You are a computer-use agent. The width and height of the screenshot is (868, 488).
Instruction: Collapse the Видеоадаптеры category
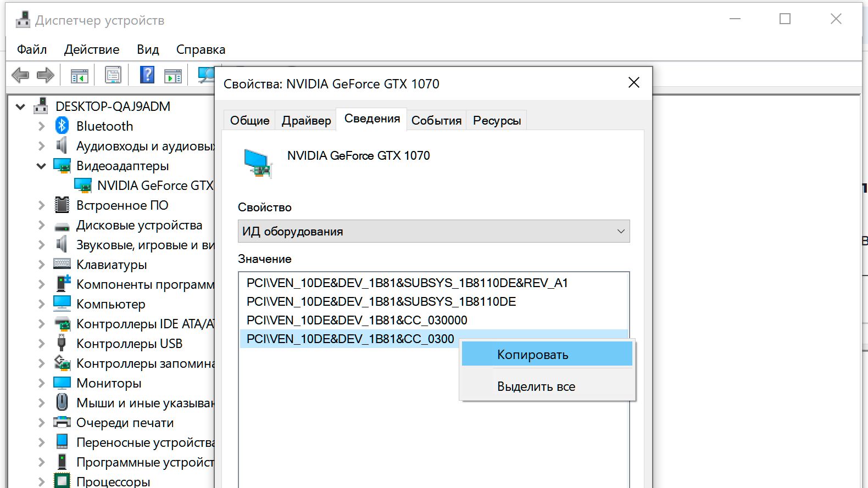(x=41, y=166)
